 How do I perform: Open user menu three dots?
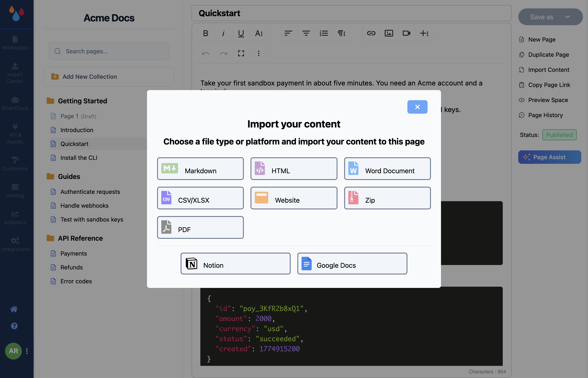point(27,351)
